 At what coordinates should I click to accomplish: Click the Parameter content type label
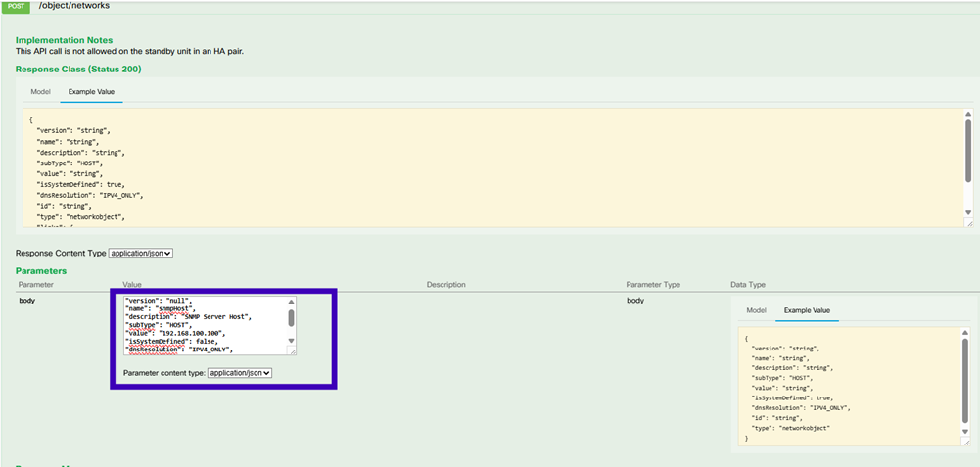tap(164, 373)
